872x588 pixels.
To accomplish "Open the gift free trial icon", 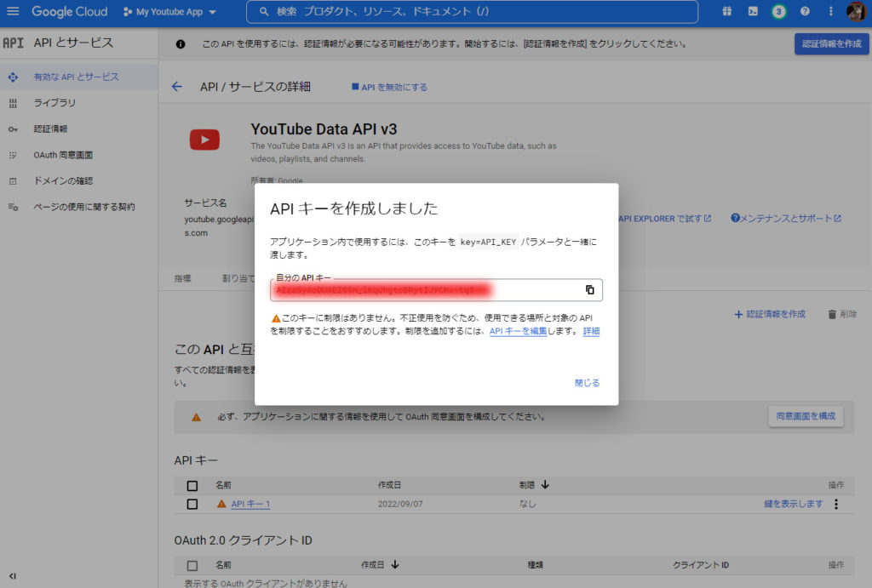I will [726, 11].
